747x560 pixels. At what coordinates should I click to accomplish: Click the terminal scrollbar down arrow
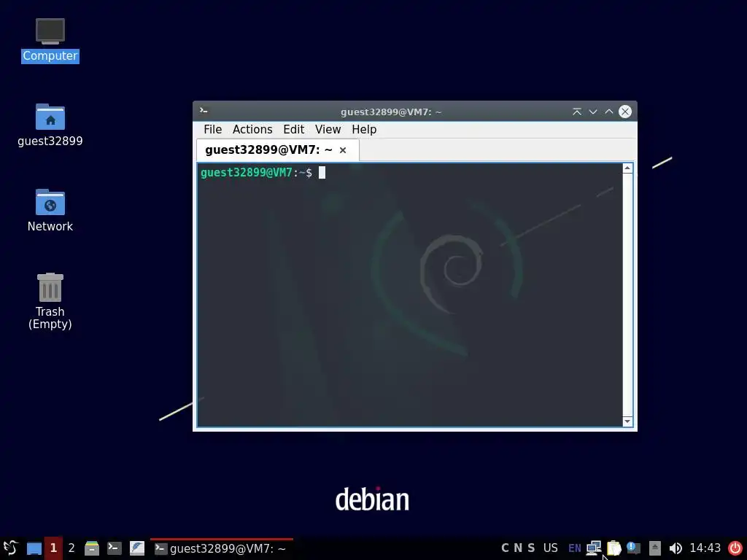627,421
